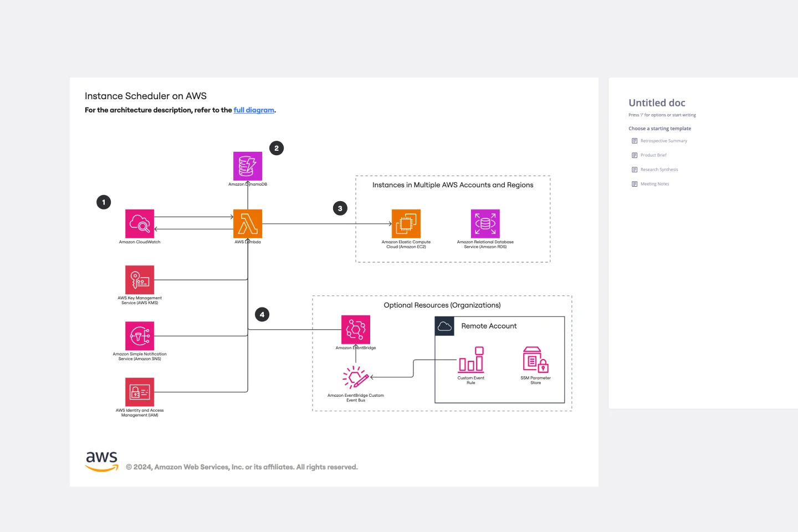Screen dimensions: 798x532
Task: Select 'Amazon Elastic Compute Cloud (Amazon EC2)' caption
Action: (406, 244)
